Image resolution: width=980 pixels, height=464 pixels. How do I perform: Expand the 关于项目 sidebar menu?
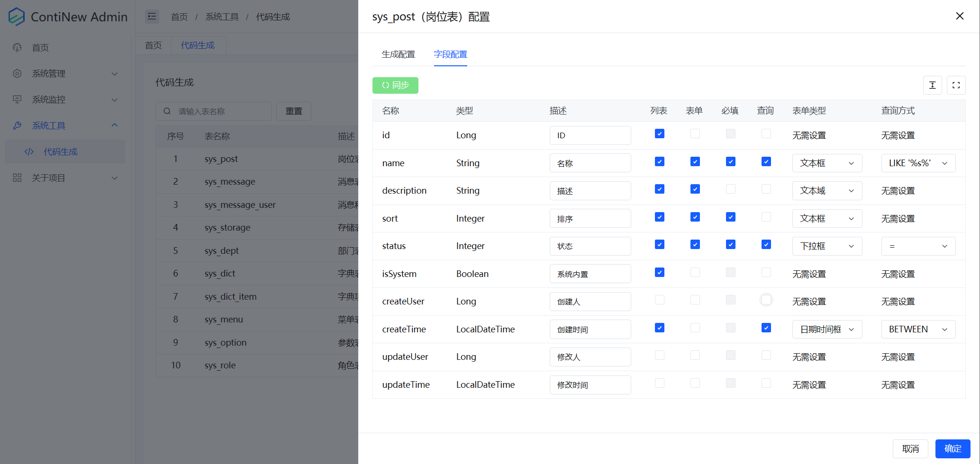(65, 178)
